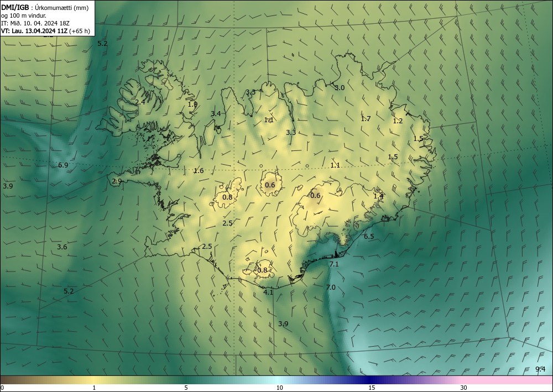Click the bold 'VT: Lau. 13.04.2024 11Z' valid time

pyautogui.click(x=34, y=31)
